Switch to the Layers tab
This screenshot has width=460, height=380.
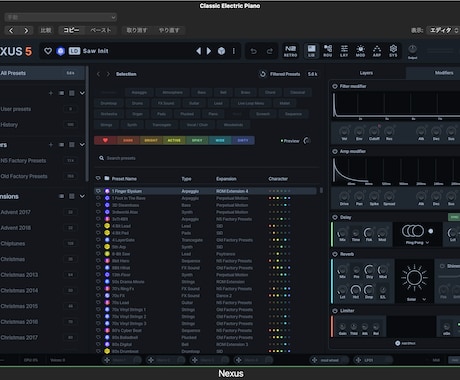pyautogui.click(x=366, y=73)
